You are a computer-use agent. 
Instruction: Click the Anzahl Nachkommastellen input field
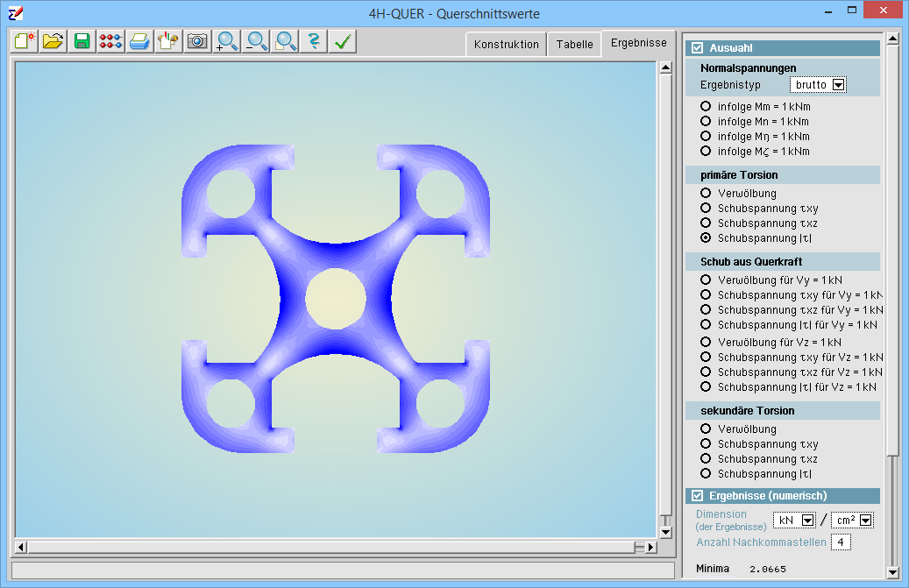pyautogui.click(x=841, y=542)
